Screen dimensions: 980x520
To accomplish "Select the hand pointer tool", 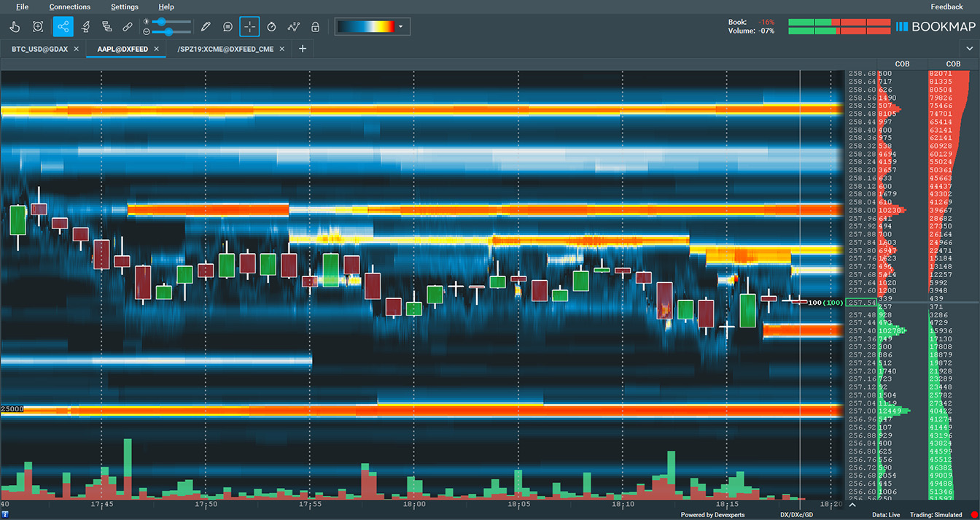I will [x=15, y=27].
